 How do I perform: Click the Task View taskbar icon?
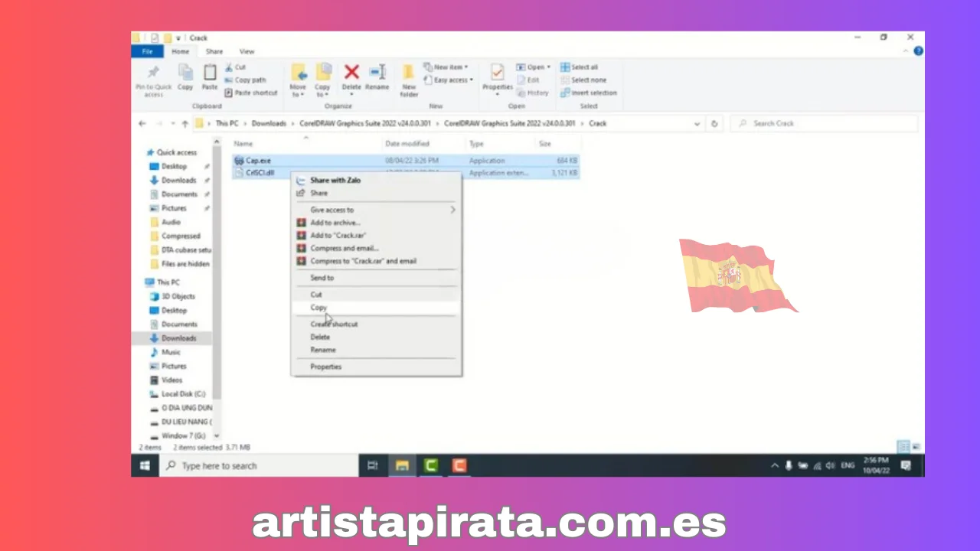(x=373, y=465)
